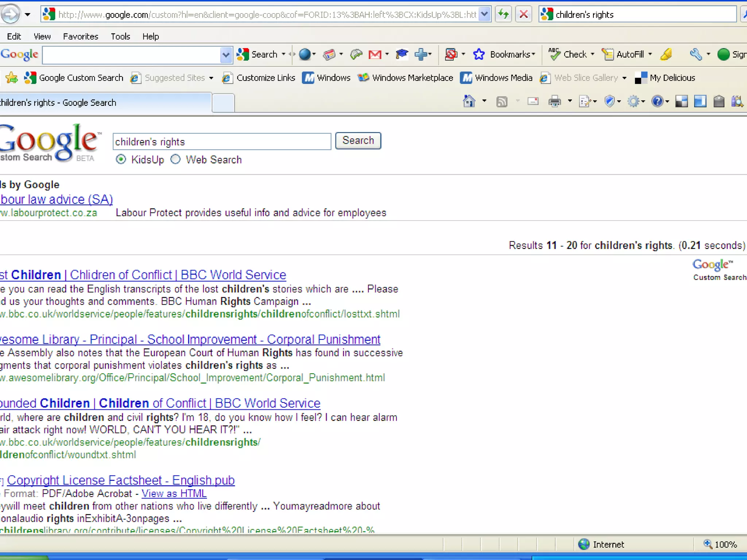Click the Google Scholar graduation cap icon
Screen dimensions: 747x560
(402, 54)
